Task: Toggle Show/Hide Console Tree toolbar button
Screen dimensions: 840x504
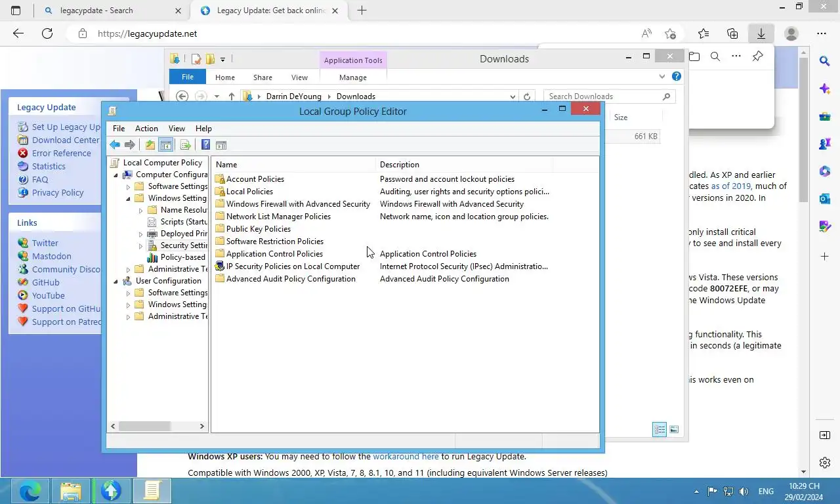Action: coord(166,145)
